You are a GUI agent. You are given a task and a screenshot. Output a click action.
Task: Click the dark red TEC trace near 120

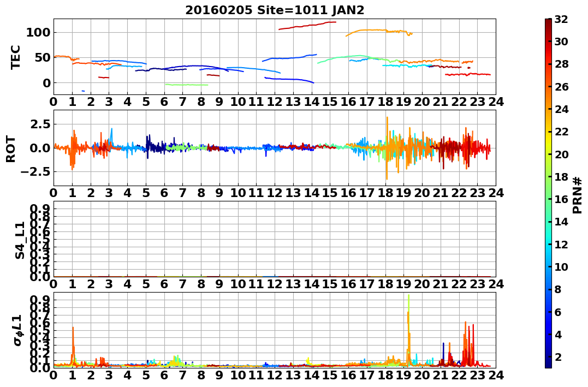pos(307,26)
